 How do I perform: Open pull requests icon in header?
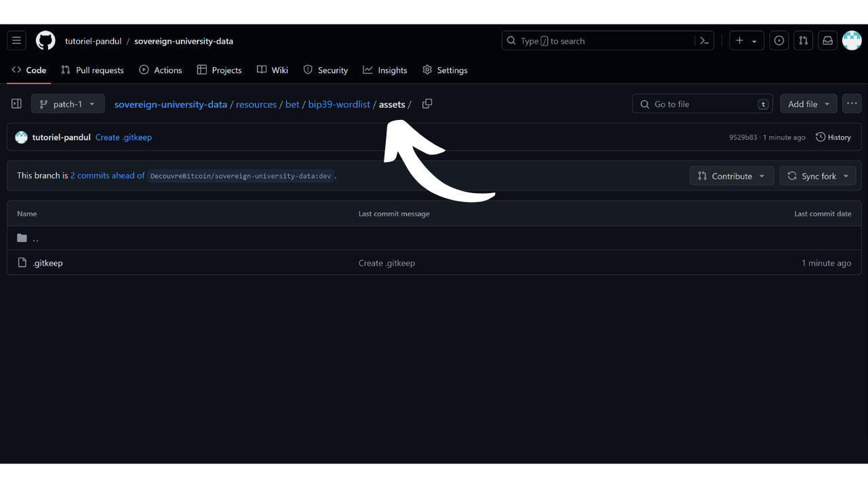coord(804,41)
